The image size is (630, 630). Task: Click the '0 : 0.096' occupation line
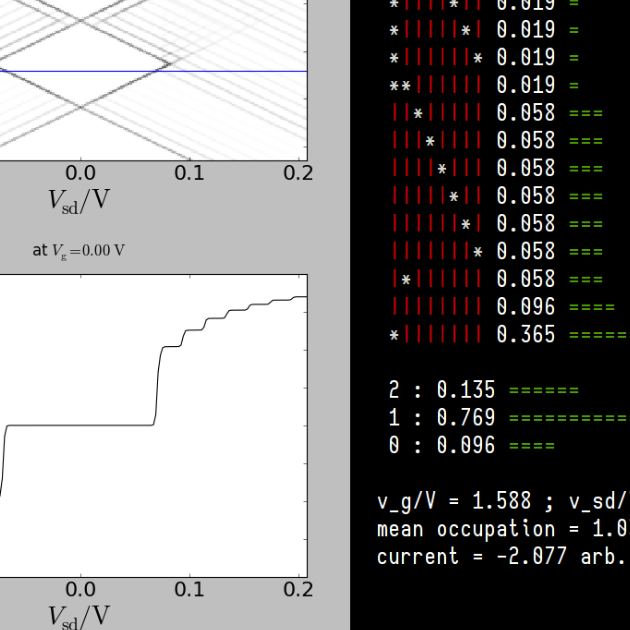coord(441,446)
